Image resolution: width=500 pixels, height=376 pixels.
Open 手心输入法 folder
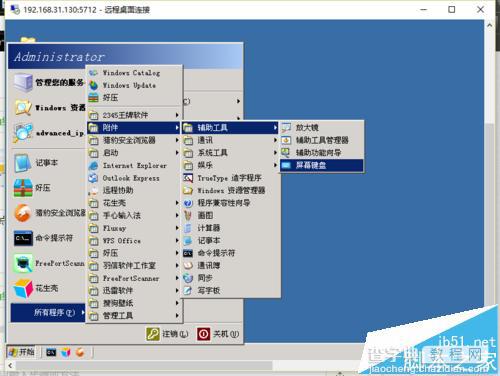pos(134,216)
